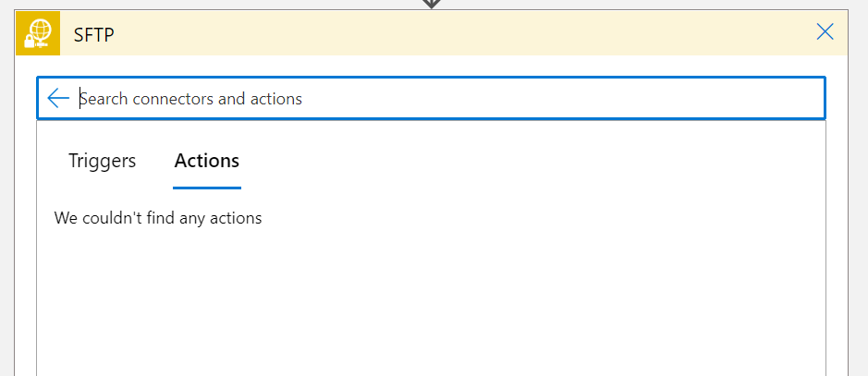Click the globe-and-lock icon in the header

click(x=38, y=33)
